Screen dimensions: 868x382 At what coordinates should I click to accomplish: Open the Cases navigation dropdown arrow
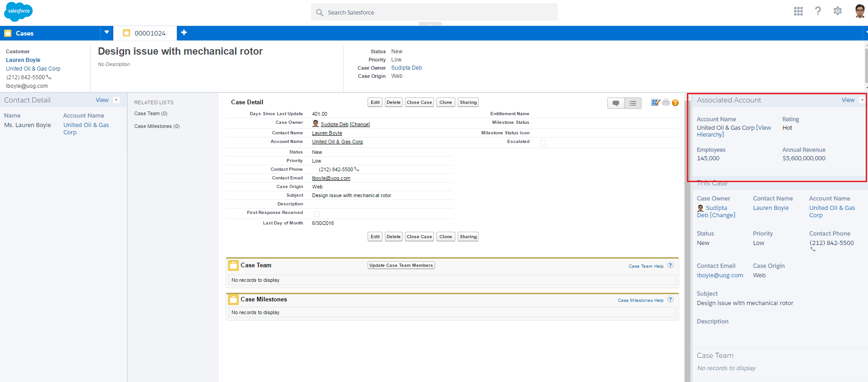pos(106,32)
